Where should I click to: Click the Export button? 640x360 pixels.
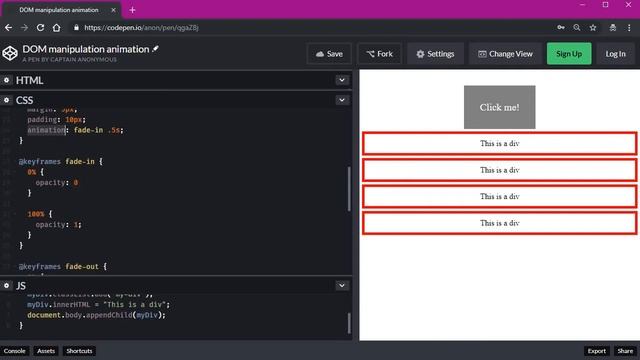596,351
